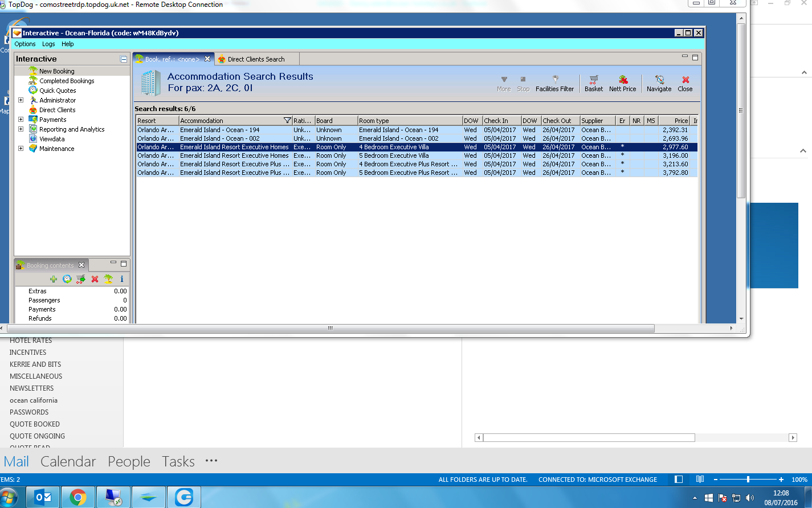812x508 pixels.
Task: Click the Remote Desktop Connection taskbar icon
Action: click(113, 497)
